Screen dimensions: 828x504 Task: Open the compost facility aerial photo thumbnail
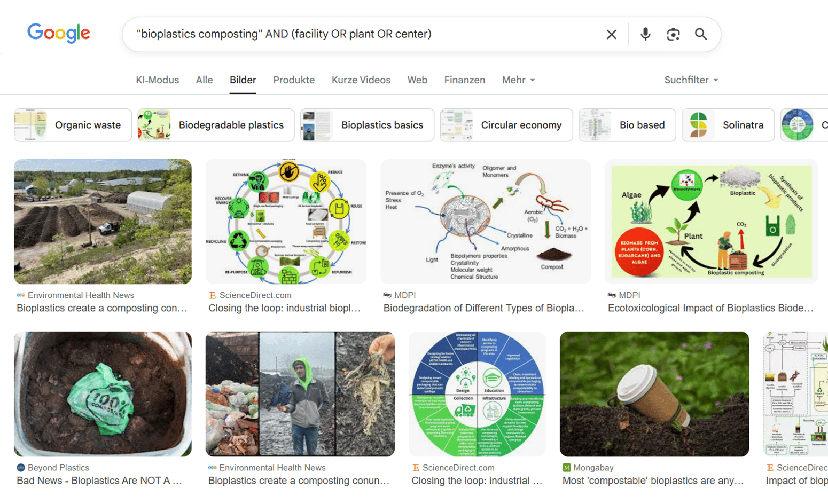pyautogui.click(x=103, y=221)
